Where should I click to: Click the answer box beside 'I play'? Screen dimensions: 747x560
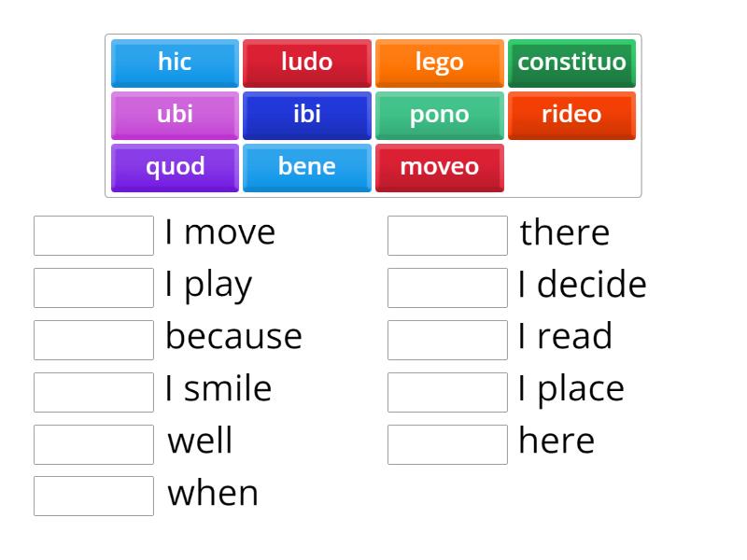click(x=92, y=287)
